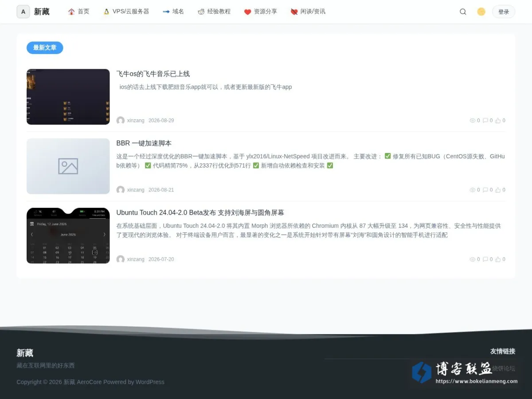The width and height of the screenshot is (532, 399).
Task: Open the 新藏 site title in header
Action: click(x=42, y=12)
